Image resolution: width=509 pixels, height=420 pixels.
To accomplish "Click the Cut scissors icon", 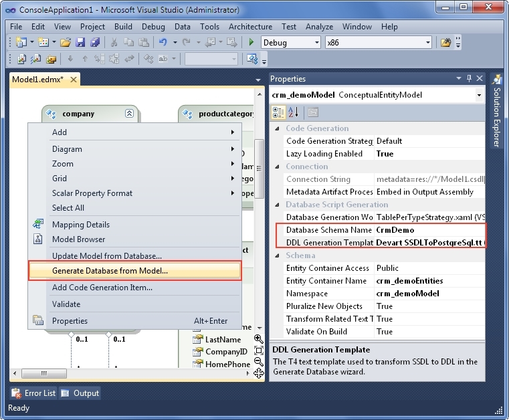I will 114,42.
